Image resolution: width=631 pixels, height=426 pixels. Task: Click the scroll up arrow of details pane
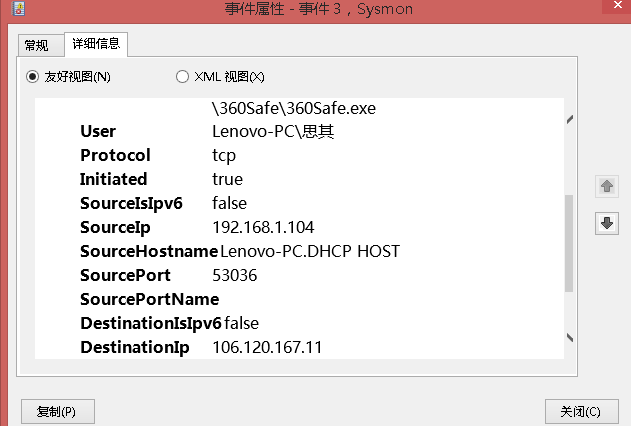click(569, 119)
